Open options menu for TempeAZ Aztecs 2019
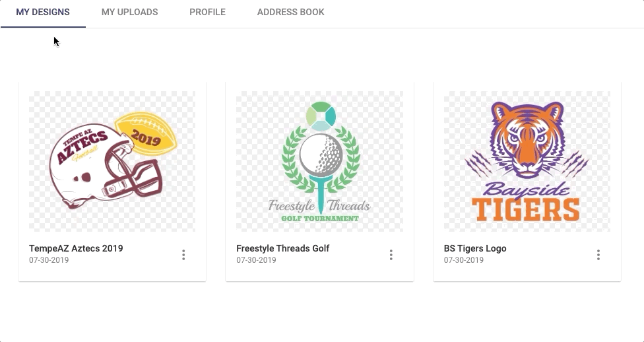Viewport: 644px width, 342px height. pos(183,255)
